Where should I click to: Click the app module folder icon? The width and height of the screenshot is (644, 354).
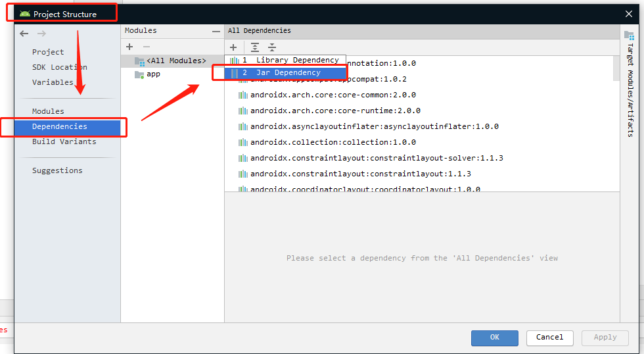tap(139, 75)
